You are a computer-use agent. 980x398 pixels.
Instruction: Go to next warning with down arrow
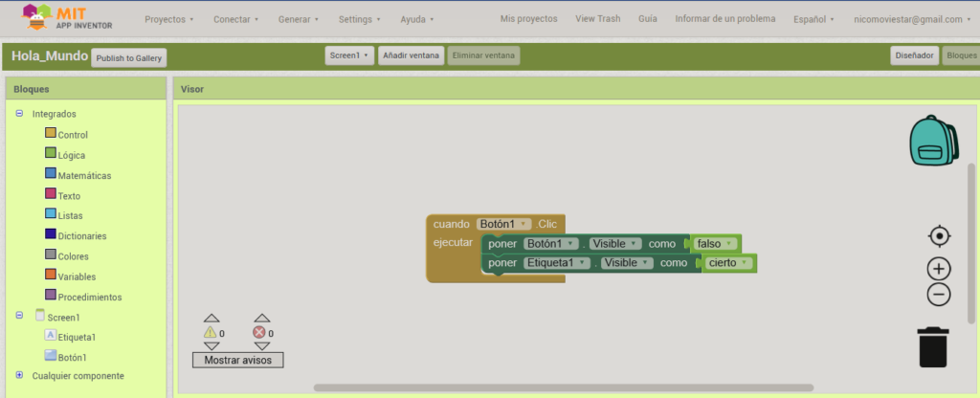pos(212,346)
